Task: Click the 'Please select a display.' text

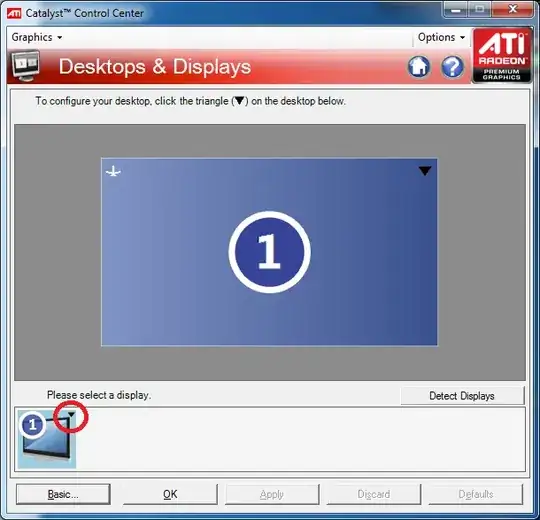Action: (99, 395)
